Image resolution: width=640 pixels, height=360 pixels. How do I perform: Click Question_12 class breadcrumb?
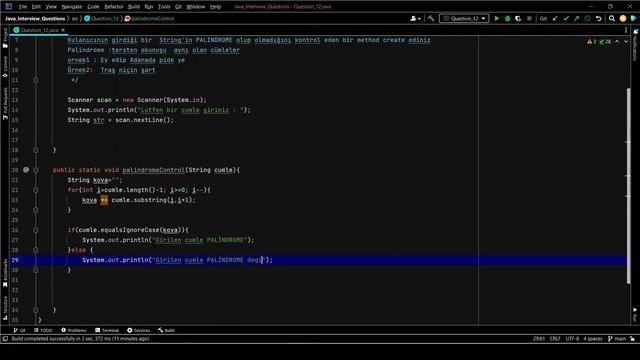pyautogui.click(x=102, y=18)
